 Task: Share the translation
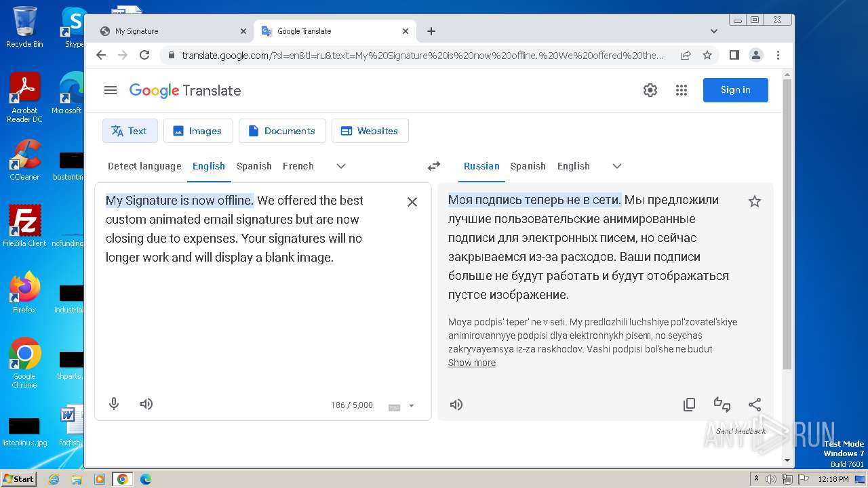(755, 405)
